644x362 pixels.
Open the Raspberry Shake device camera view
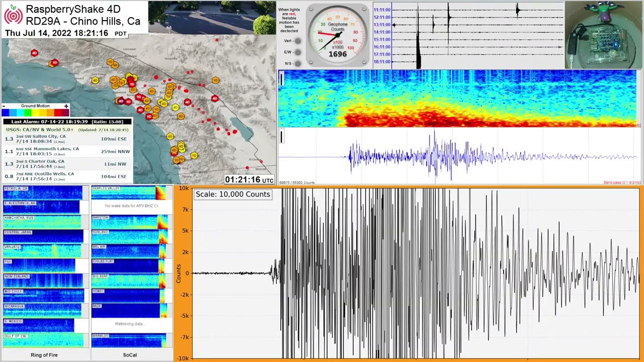point(604,35)
